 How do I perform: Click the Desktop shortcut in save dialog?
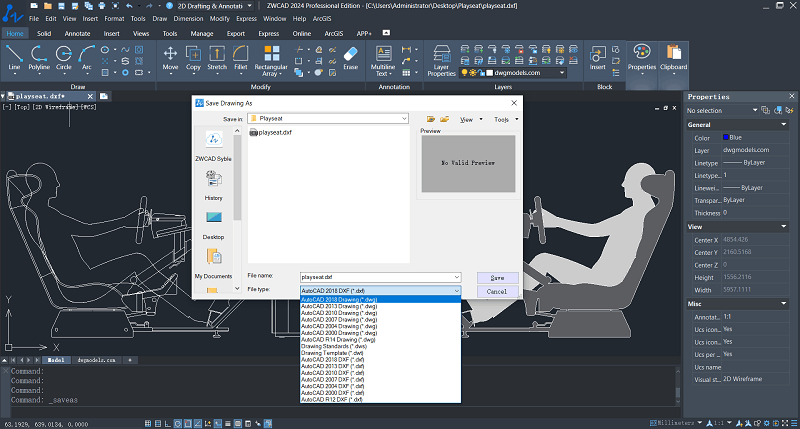[x=213, y=223]
